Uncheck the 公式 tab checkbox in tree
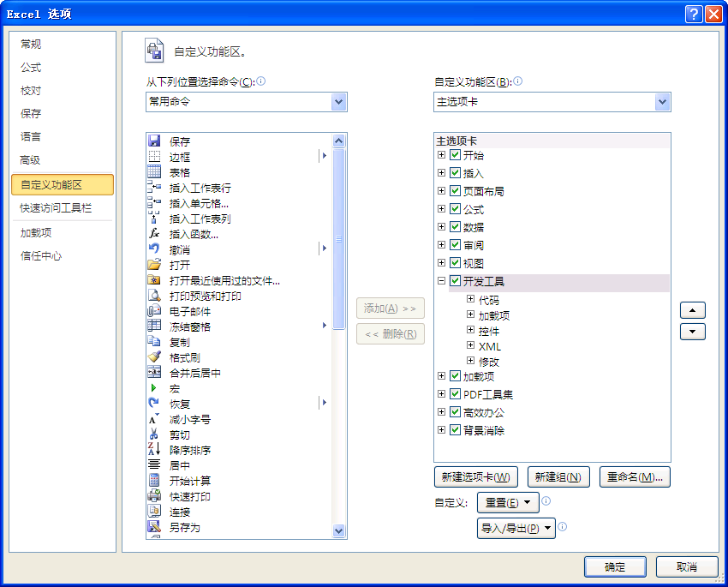This screenshot has height=587, width=728. [456, 208]
